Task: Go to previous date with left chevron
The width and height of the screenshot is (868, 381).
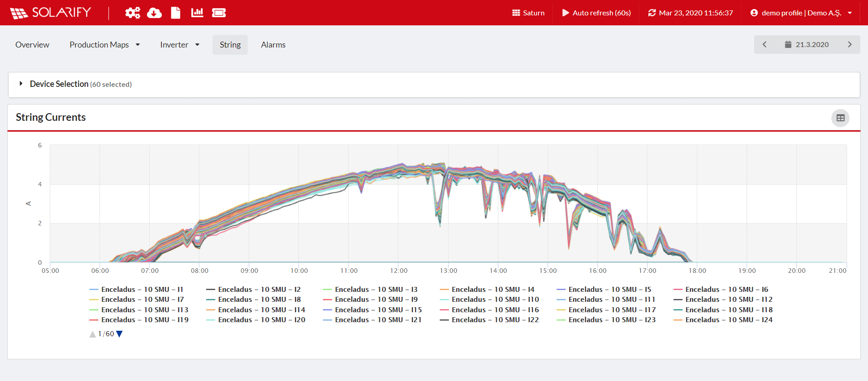Action: click(x=764, y=44)
